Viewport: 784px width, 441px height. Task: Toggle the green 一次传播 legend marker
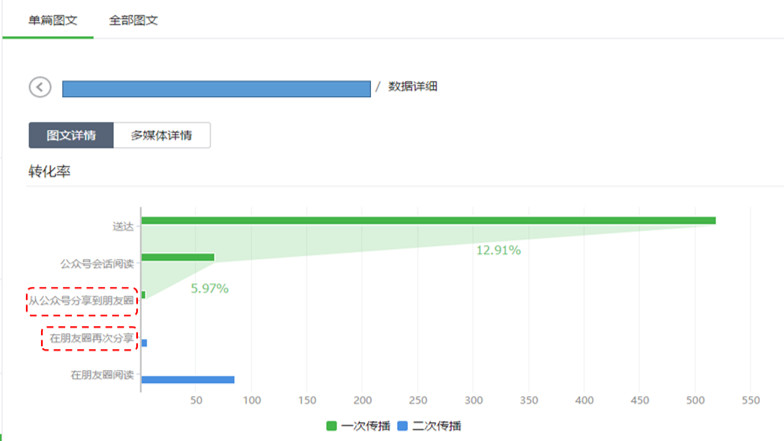click(x=331, y=426)
